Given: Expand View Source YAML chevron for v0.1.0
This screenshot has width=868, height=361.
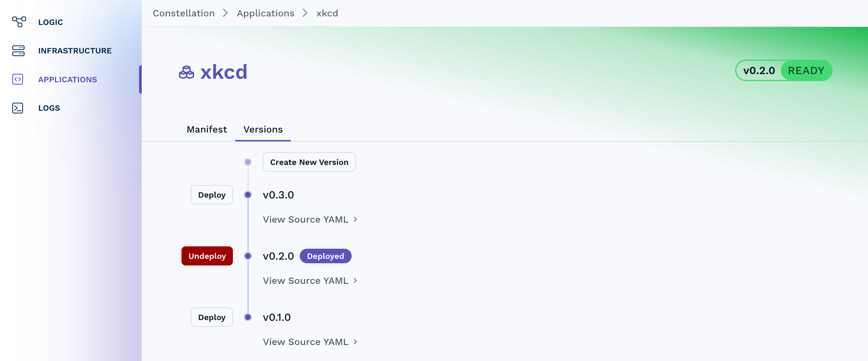Looking at the screenshot, I should pos(355,342).
